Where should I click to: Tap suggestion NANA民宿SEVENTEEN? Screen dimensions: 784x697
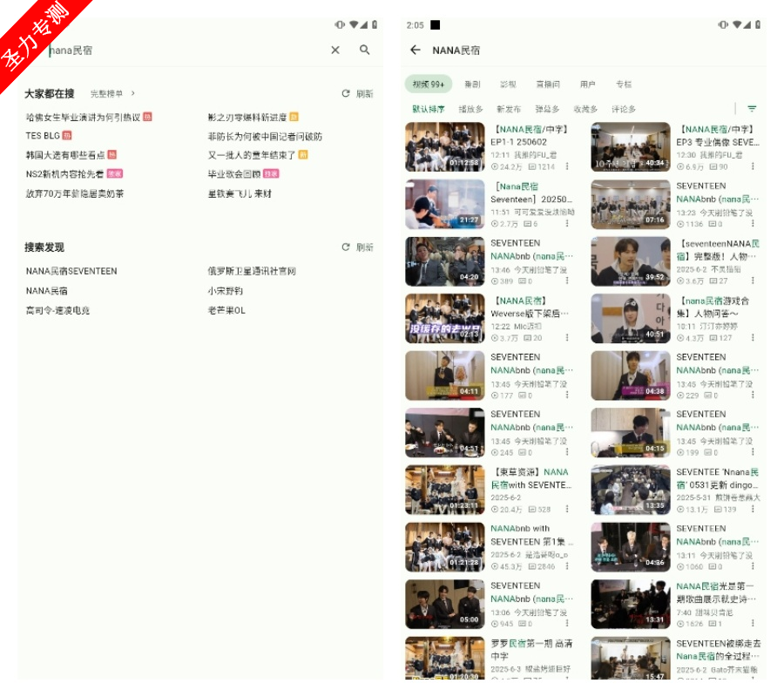point(71,271)
